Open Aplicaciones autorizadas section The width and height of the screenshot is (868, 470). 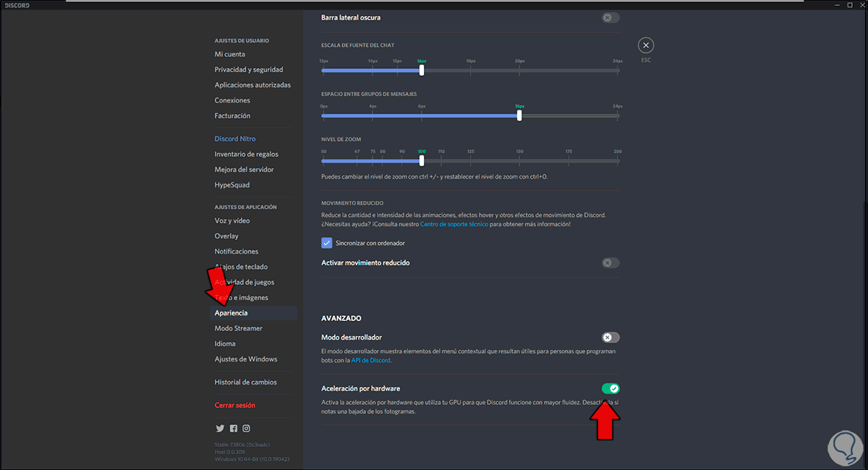(253, 85)
